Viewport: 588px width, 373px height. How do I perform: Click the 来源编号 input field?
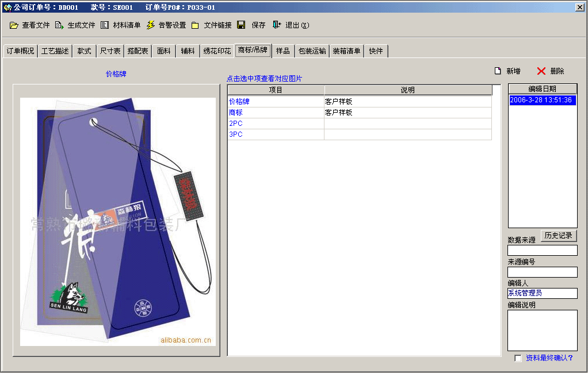point(542,272)
